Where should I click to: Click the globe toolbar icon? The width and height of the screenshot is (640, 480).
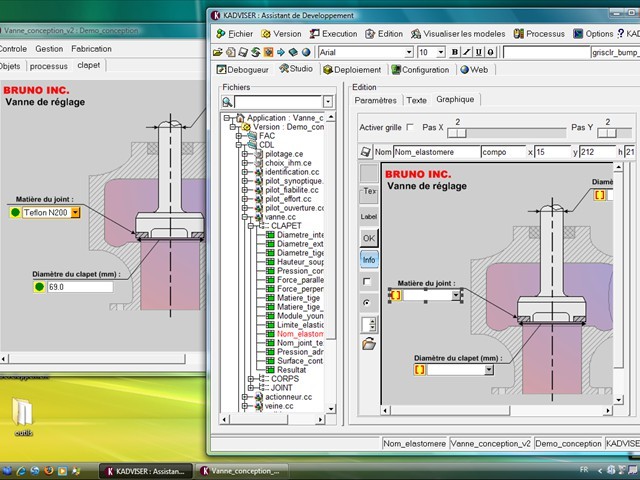coord(306,52)
